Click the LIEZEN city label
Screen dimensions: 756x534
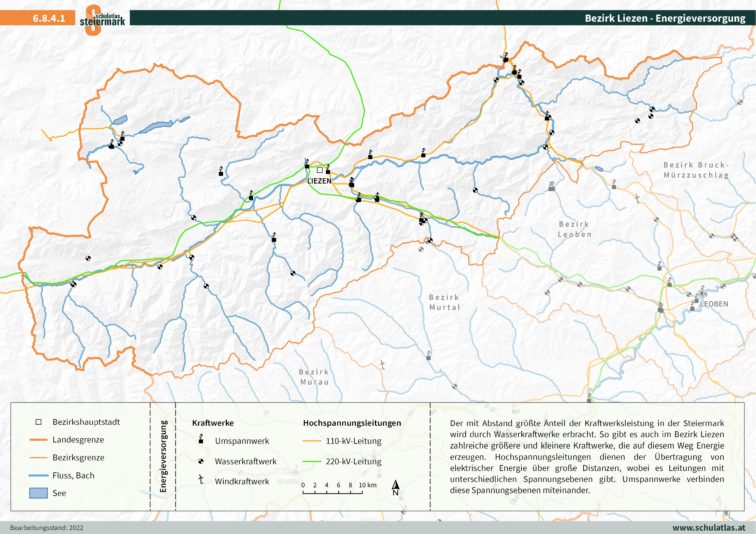(319, 181)
